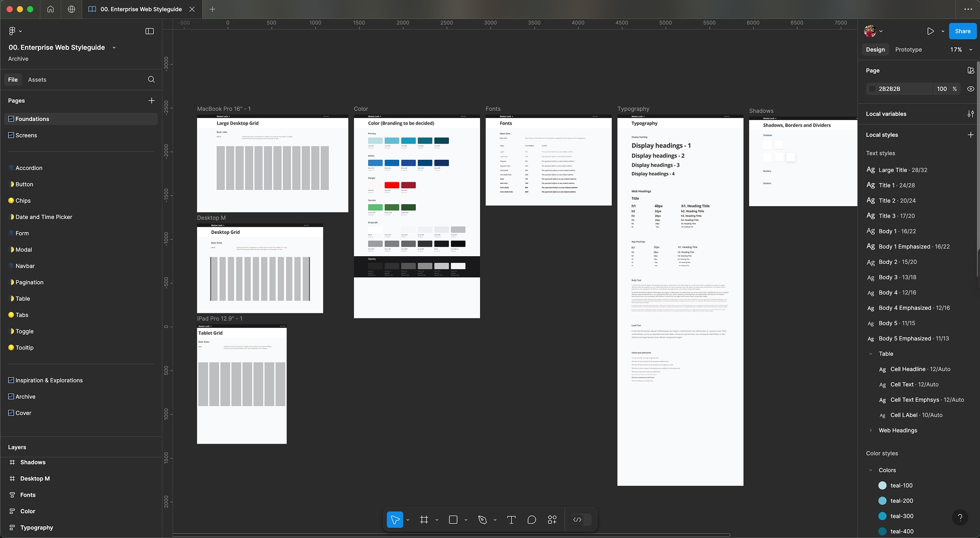Select the Shadows frame layer

pos(33,462)
